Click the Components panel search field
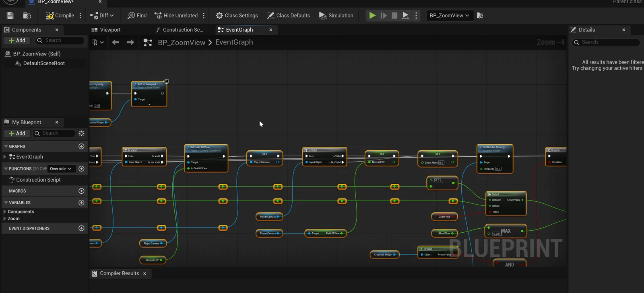The width and height of the screenshot is (644, 293). [60, 41]
